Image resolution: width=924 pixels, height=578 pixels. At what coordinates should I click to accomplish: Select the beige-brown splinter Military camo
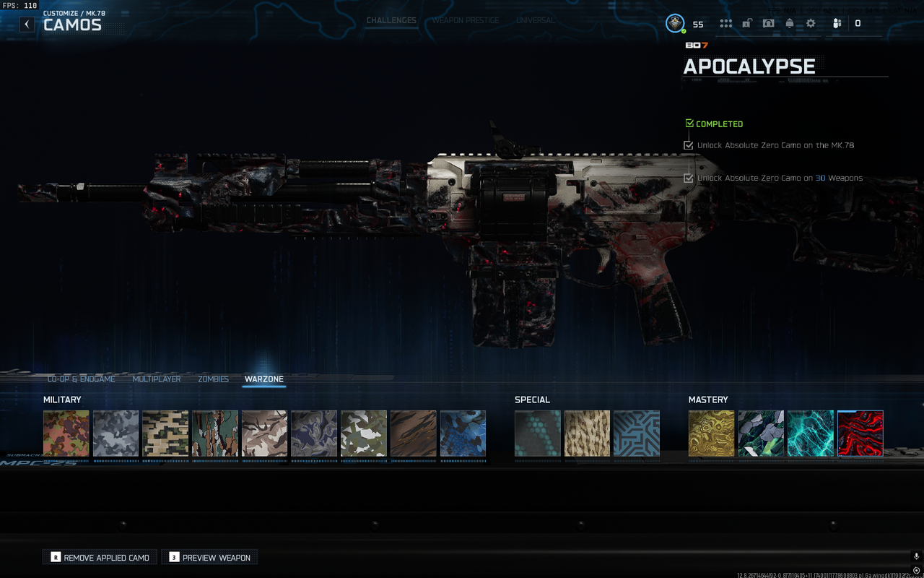[264, 433]
